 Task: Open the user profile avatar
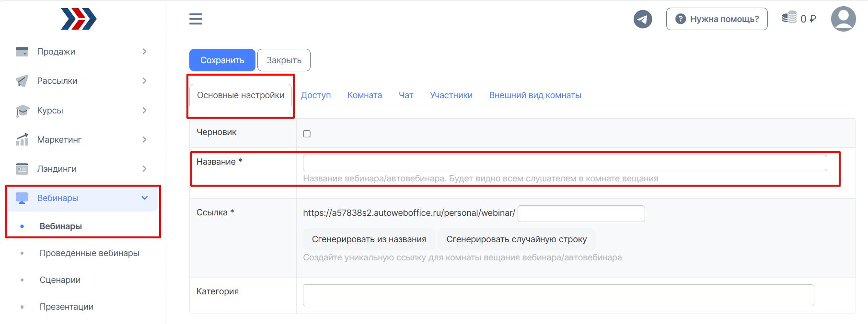point(843,19)
